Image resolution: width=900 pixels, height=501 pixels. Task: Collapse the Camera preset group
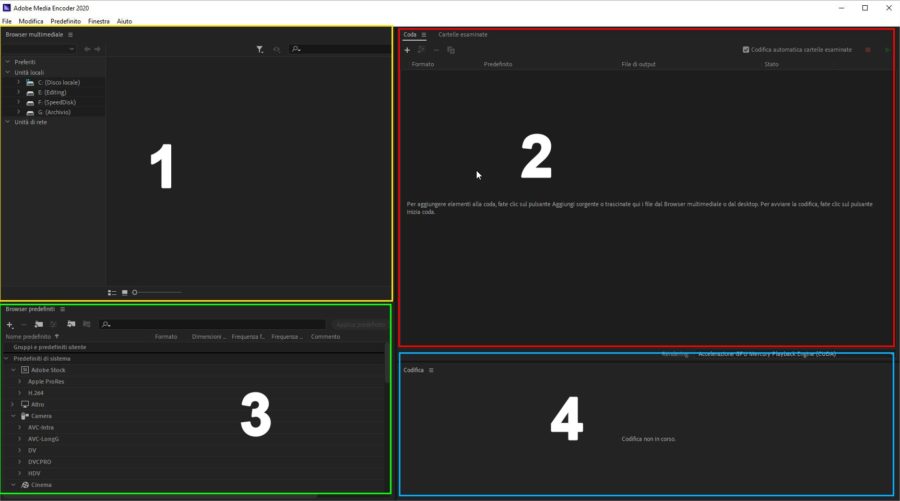13,416
